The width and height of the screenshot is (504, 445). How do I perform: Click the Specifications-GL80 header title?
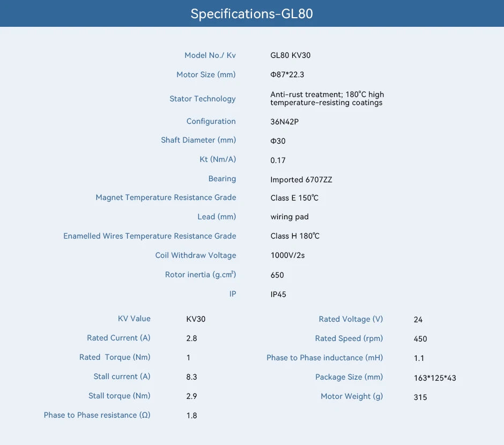(251, 14)
